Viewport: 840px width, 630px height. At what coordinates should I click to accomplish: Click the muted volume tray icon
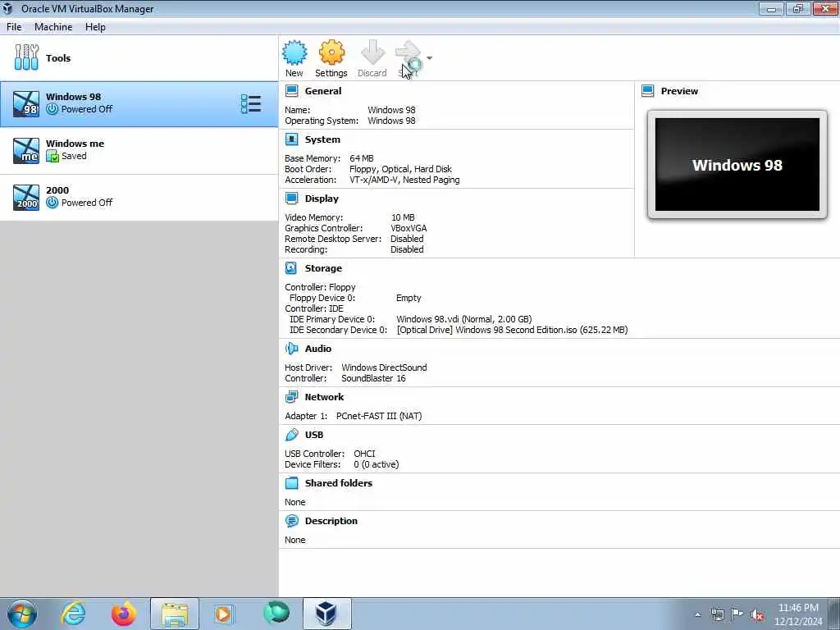(757, 615)
